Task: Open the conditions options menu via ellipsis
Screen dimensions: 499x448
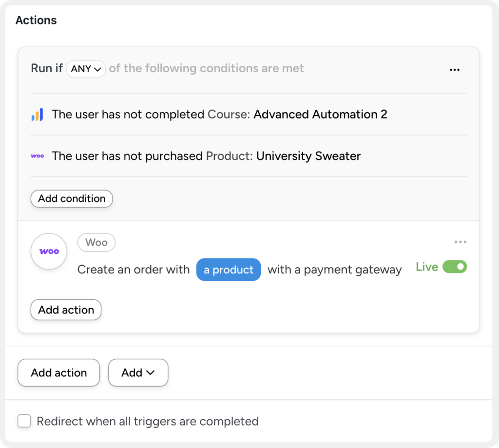Action: point(455,69)
